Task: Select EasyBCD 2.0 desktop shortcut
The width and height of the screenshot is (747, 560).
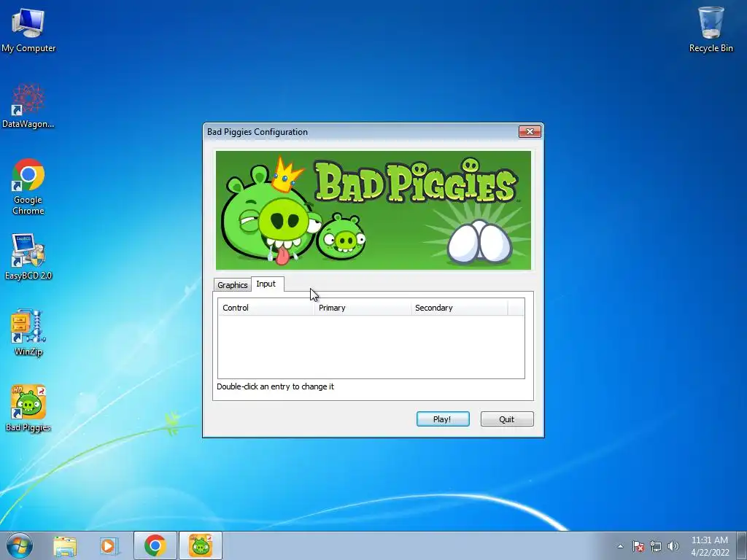Action: pyautogui.click(x=28, y=257)
